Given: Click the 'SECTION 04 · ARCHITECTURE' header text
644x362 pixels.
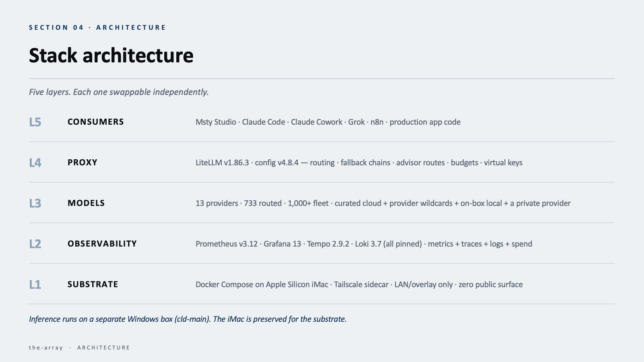Looking at the screenshot, I should [x=97, y=27].
